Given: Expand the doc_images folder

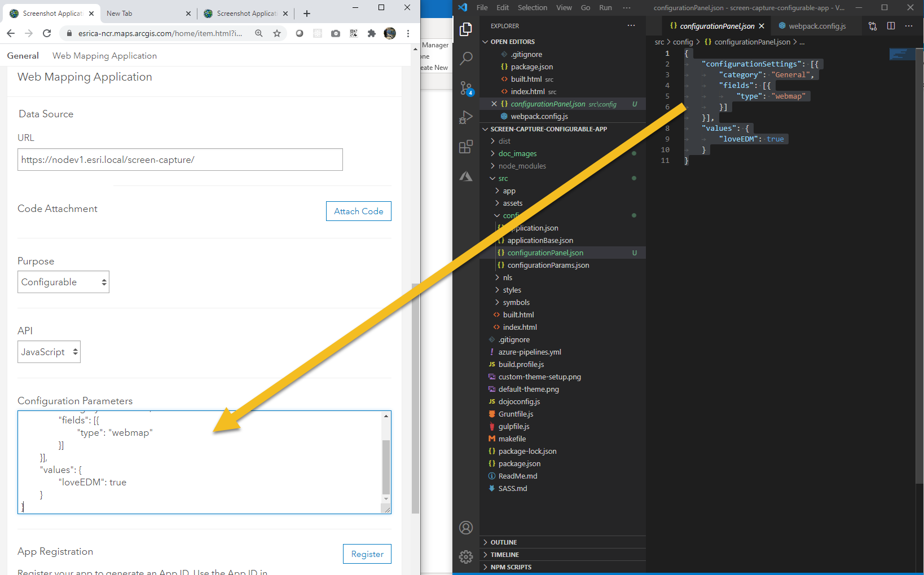Looking at the screenshot, I should coord(517,153).
